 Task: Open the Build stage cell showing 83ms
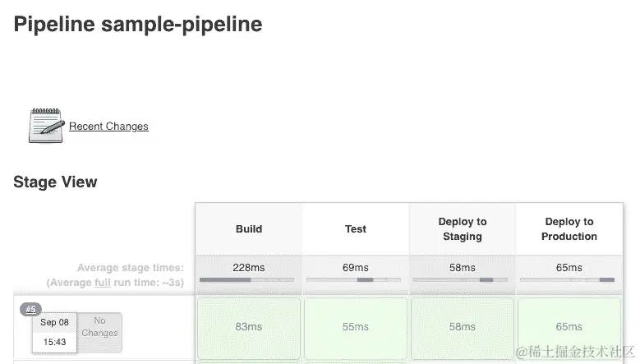[249, 327]
